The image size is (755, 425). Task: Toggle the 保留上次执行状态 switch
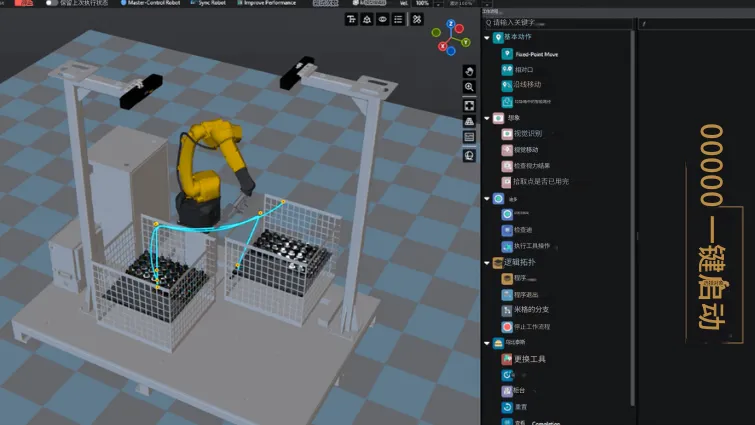coord(51,3)
